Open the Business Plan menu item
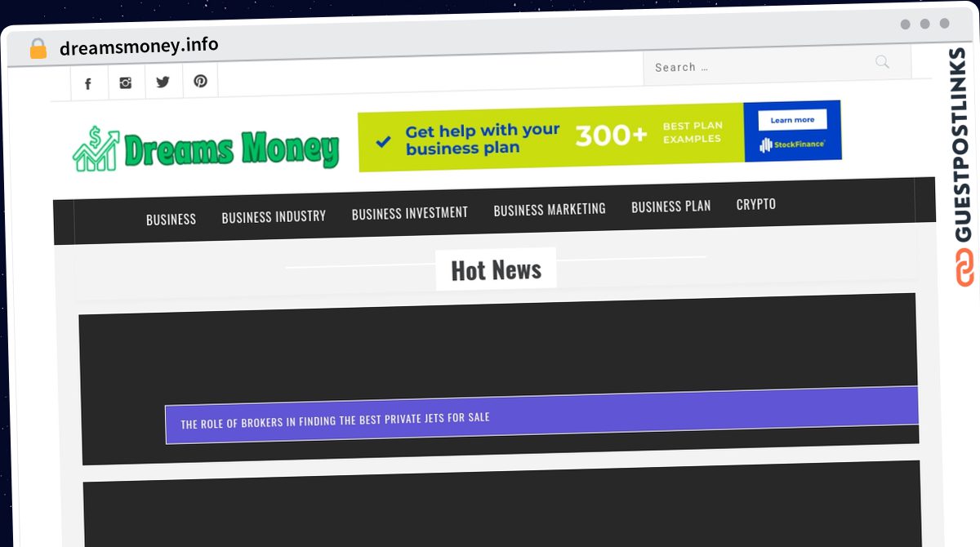The image size is (980, 547). point(671,207)
